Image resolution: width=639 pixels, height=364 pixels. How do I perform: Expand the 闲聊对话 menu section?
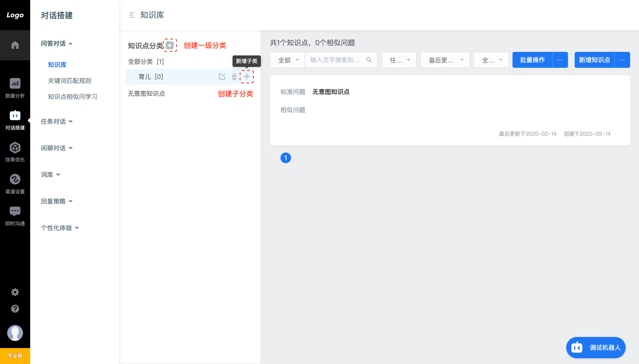click(x=57, y=148)
